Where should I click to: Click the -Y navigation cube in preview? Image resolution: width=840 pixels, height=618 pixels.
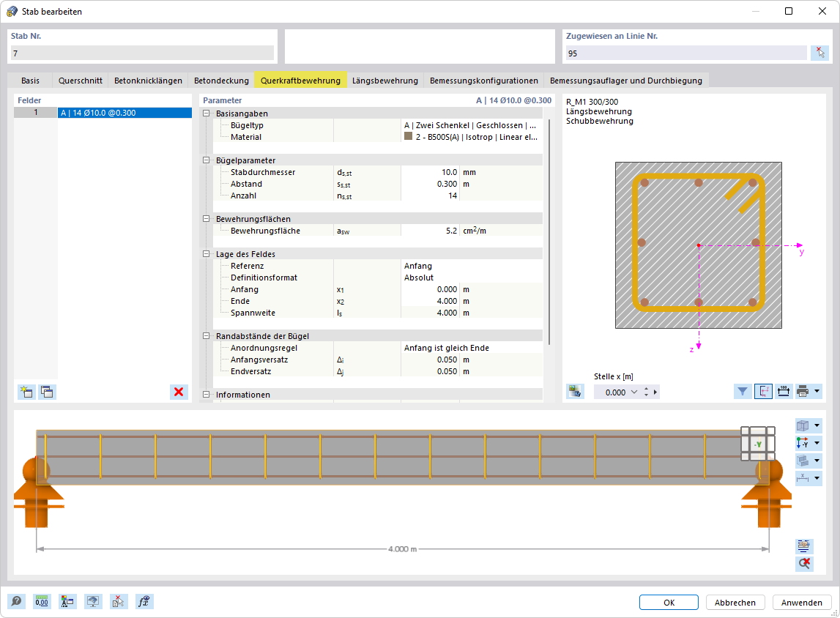point(758,444)
